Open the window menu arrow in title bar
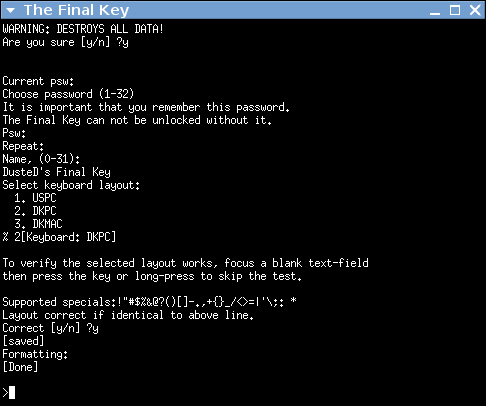 point(11,10)
